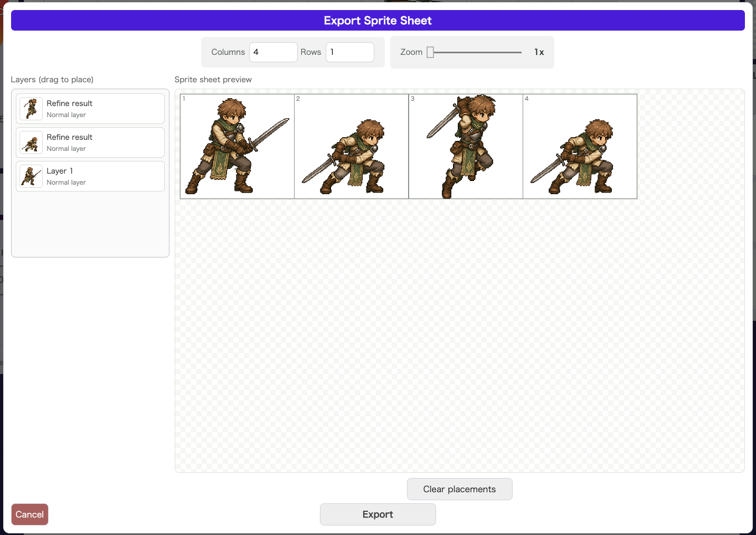Screen dimensions: 756x535
Task: Click the Layer 1 thumbnail icon
Action: [31, 176]
